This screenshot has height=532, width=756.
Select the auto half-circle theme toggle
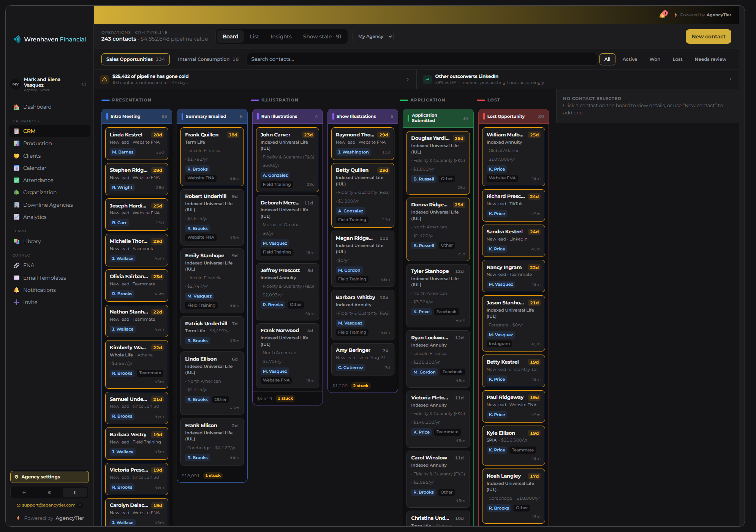click(x=49, y=492)
